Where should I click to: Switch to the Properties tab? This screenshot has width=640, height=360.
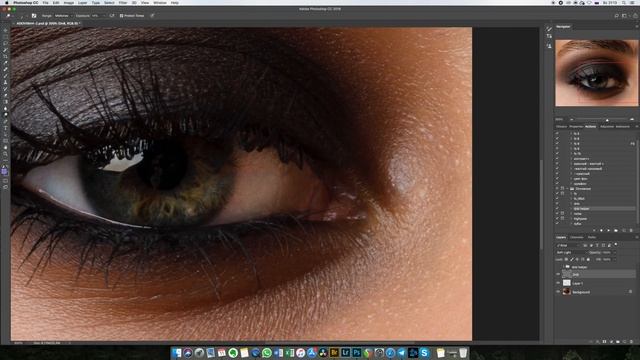576,127
